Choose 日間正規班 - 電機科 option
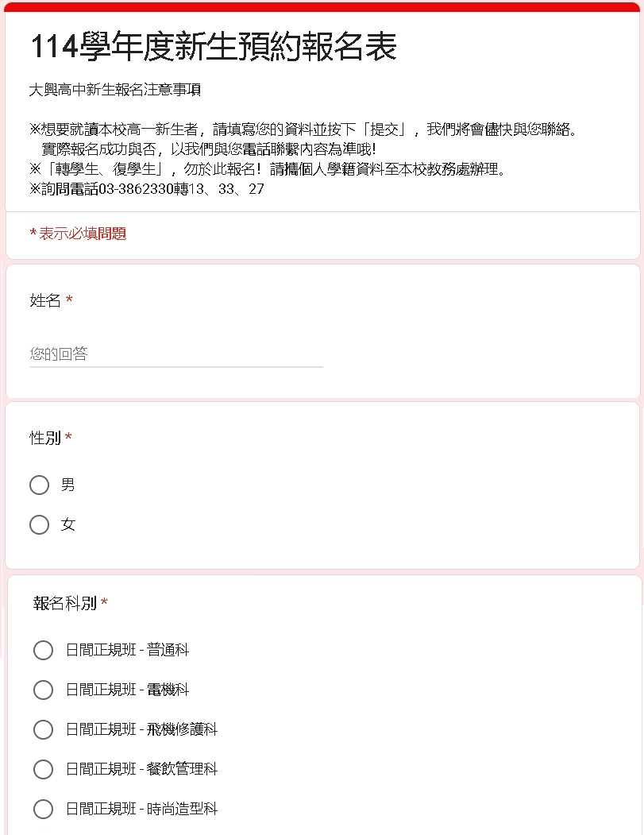 (x=43, y=690)
